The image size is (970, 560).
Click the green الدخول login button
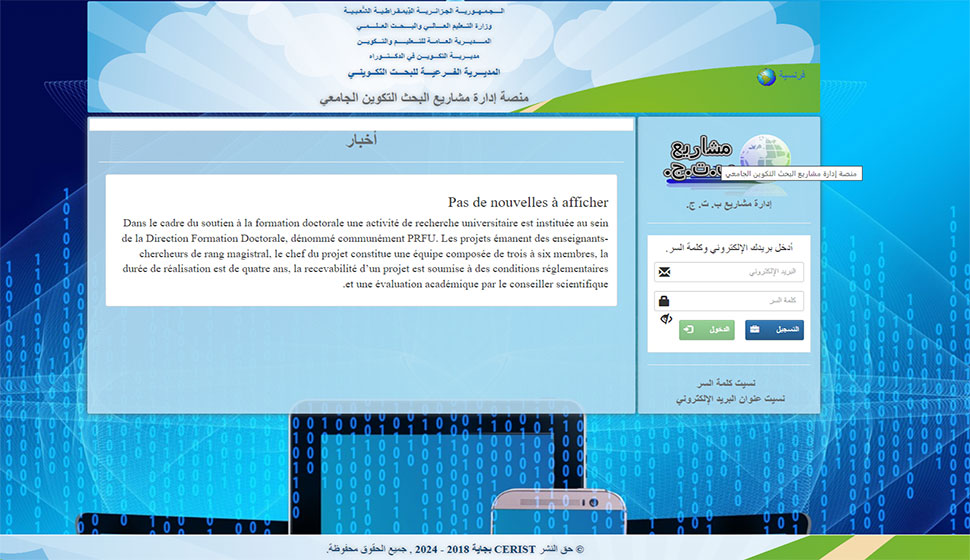706,330
